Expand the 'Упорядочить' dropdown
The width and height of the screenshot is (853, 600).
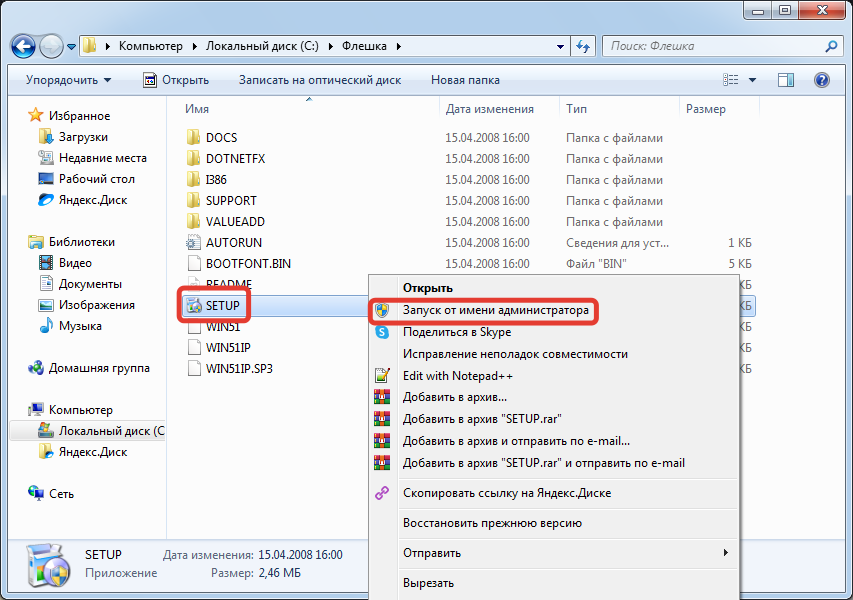tap(68, 80)
